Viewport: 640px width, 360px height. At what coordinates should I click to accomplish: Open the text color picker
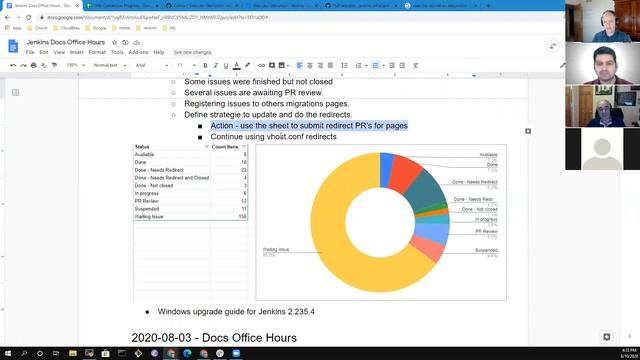tap(236, 65)
